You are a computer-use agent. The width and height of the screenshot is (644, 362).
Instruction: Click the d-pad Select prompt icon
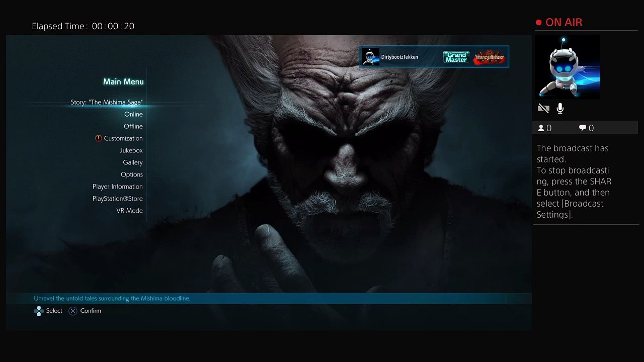(x=39, y=311)
